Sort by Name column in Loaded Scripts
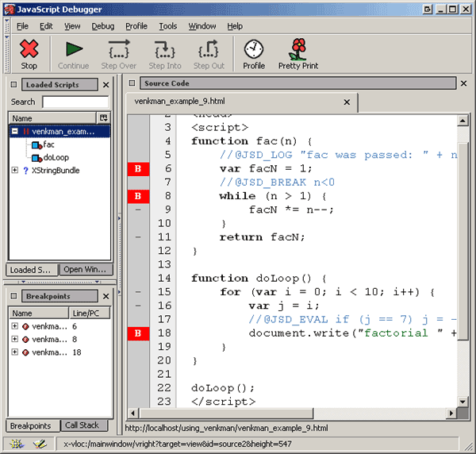Viewport: 476px width, 454px height. [x=52, y=118]
